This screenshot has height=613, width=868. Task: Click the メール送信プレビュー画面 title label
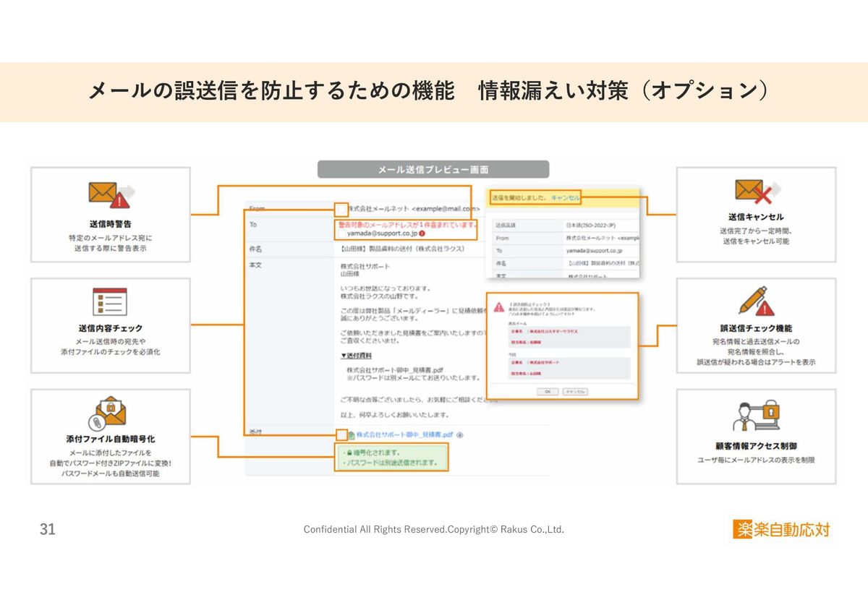pos(433,169)
